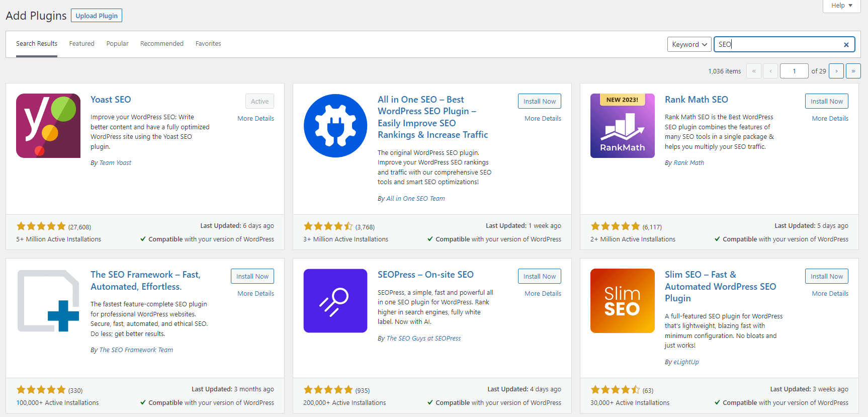Switch to the Popular tab

pyautogui.click(x=117, y=44)
